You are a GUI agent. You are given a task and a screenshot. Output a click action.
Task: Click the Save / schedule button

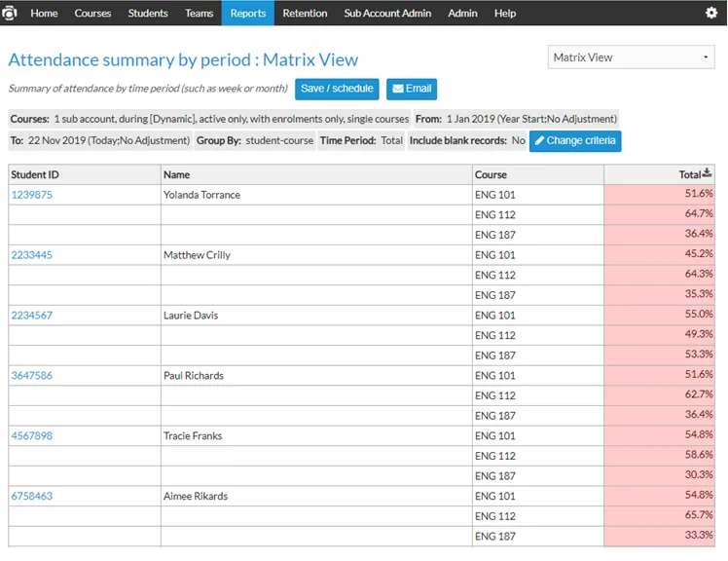pos(337,89)
